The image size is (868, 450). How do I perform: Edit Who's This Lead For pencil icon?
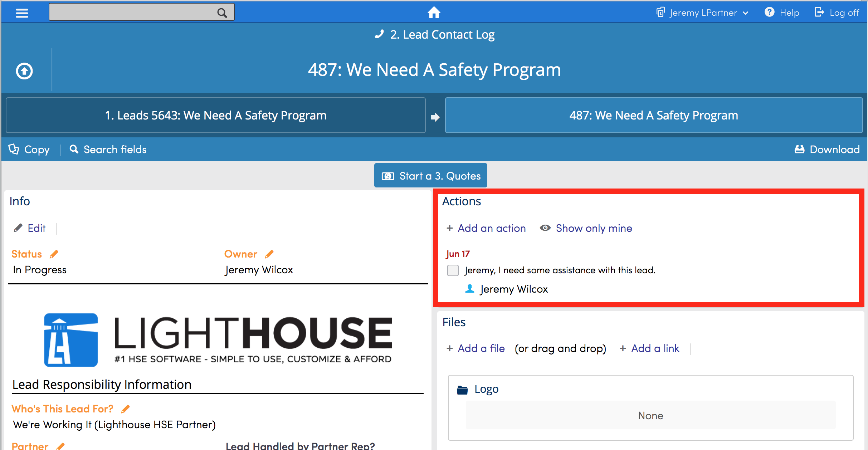point(126,409)
